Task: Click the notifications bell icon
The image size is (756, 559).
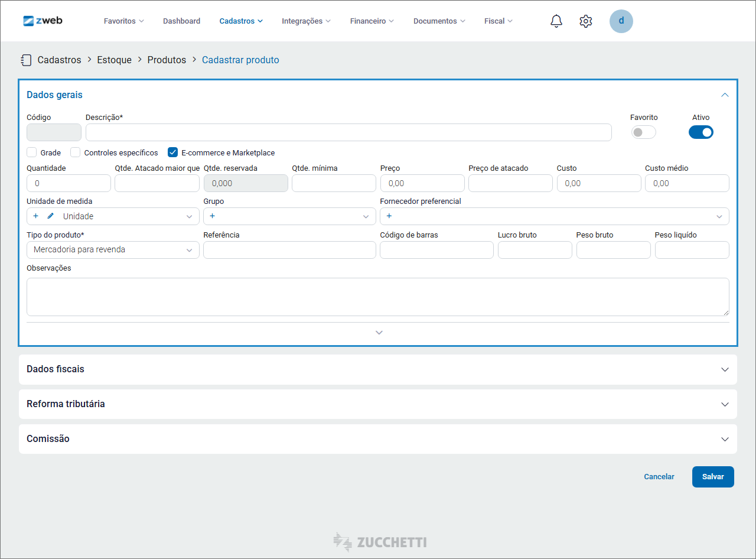Action: [556, 21]
